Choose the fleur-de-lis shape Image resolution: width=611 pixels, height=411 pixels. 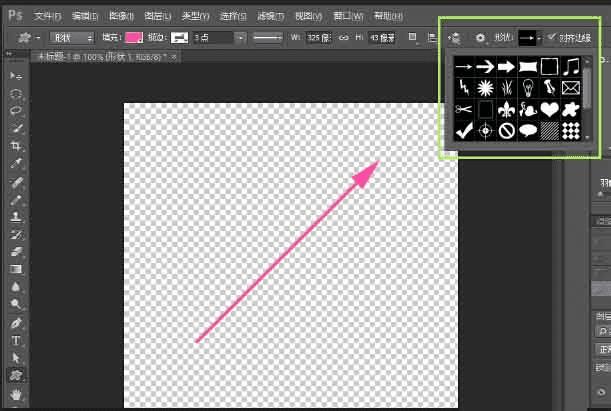[506, 109]
